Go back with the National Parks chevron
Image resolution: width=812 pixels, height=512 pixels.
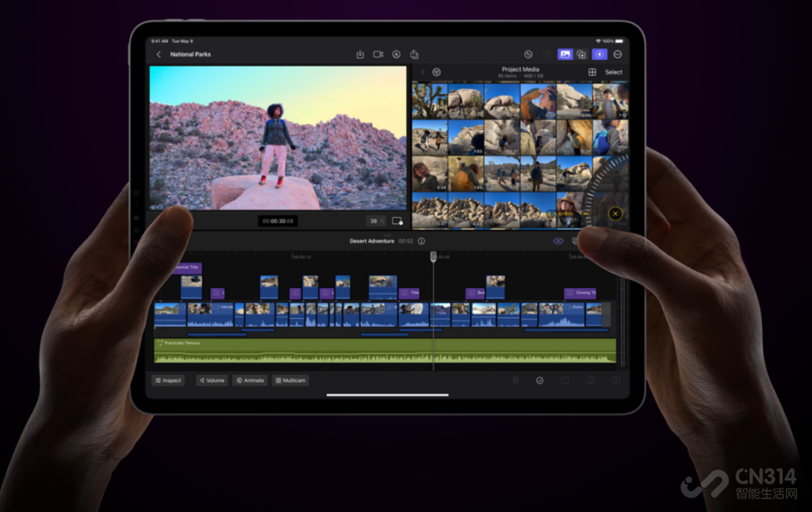click(158, 54)
